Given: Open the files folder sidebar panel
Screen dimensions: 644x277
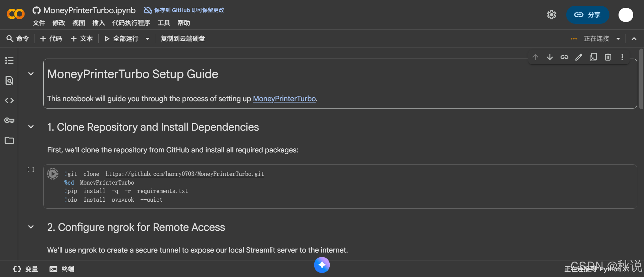Looking at the screenshot, I should click(9, 140).
